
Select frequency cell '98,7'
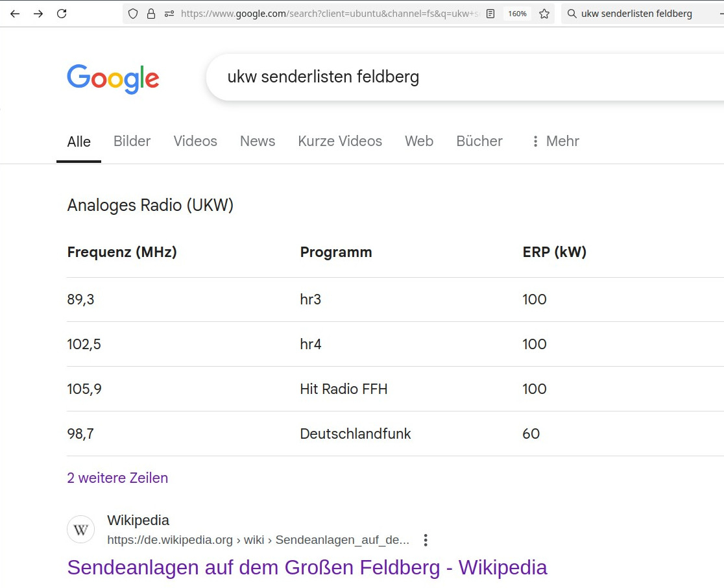click(x=81, y=434)
